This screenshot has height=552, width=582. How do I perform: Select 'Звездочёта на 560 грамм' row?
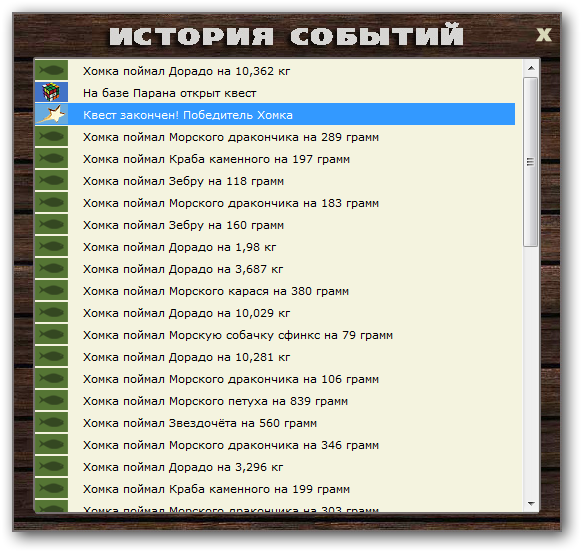pyautogui.click(x=275, y=422)
